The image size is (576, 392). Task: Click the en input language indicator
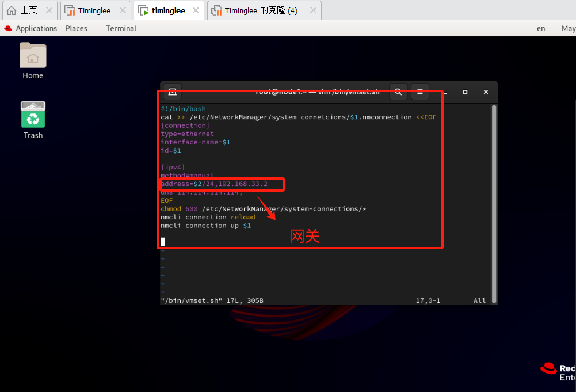pos(541,28)
